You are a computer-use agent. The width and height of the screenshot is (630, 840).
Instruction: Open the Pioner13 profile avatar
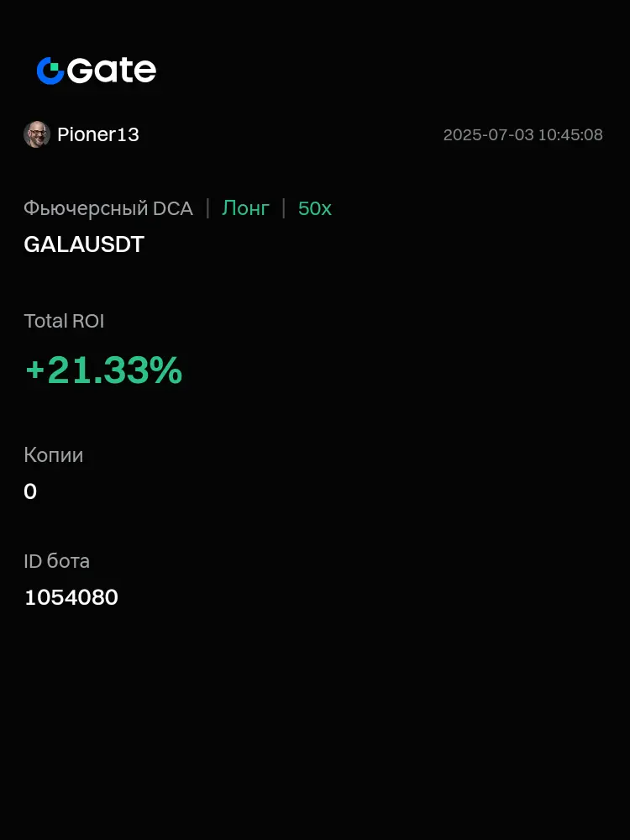click(x=37, y=134)
